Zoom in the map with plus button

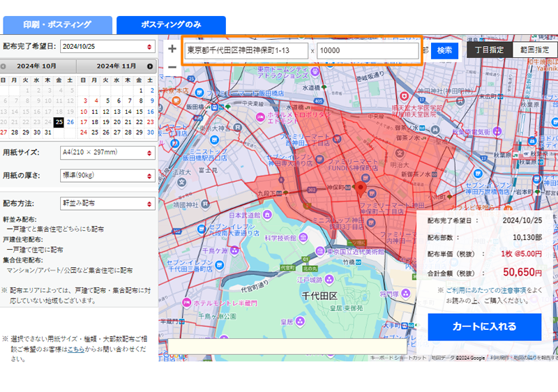click(x=172, y=49)
